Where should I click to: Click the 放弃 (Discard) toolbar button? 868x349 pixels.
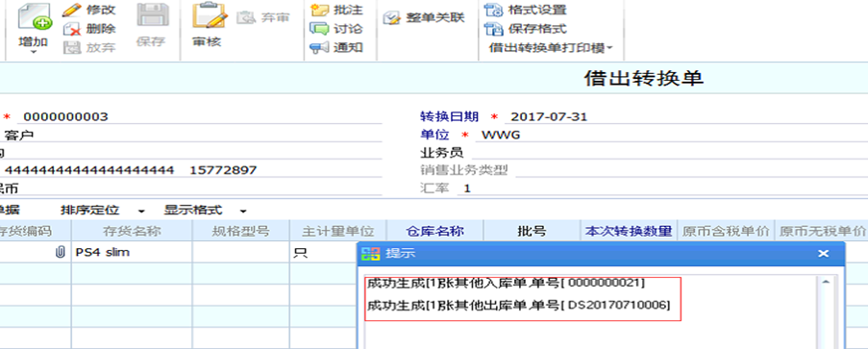(x=88, y=48)
